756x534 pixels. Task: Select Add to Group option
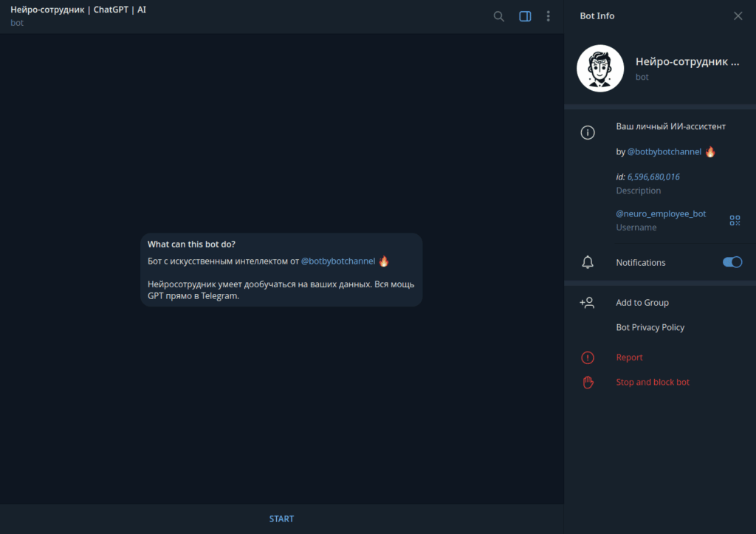click(642, 303)
